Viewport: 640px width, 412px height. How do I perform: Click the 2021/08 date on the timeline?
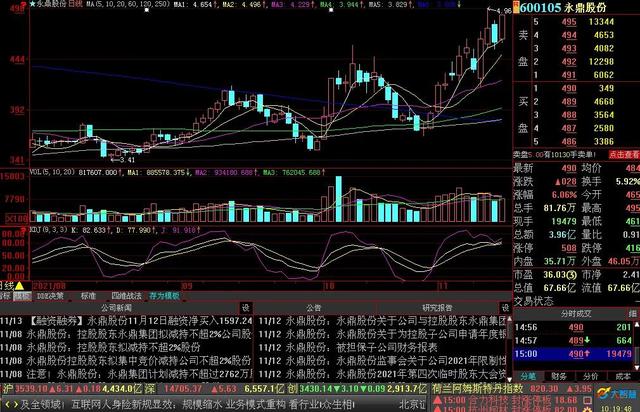[x=49, y=286]
